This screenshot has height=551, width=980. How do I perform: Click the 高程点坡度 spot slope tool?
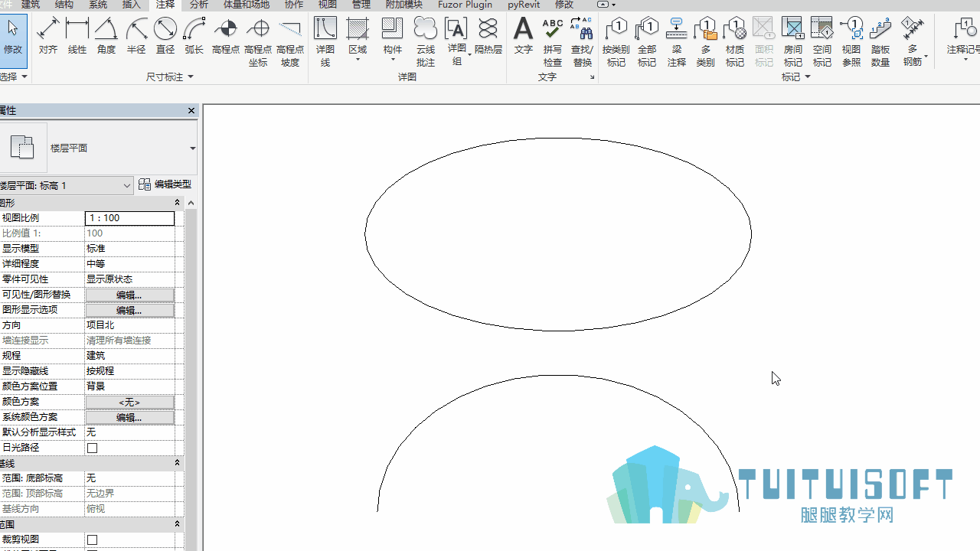290,41
